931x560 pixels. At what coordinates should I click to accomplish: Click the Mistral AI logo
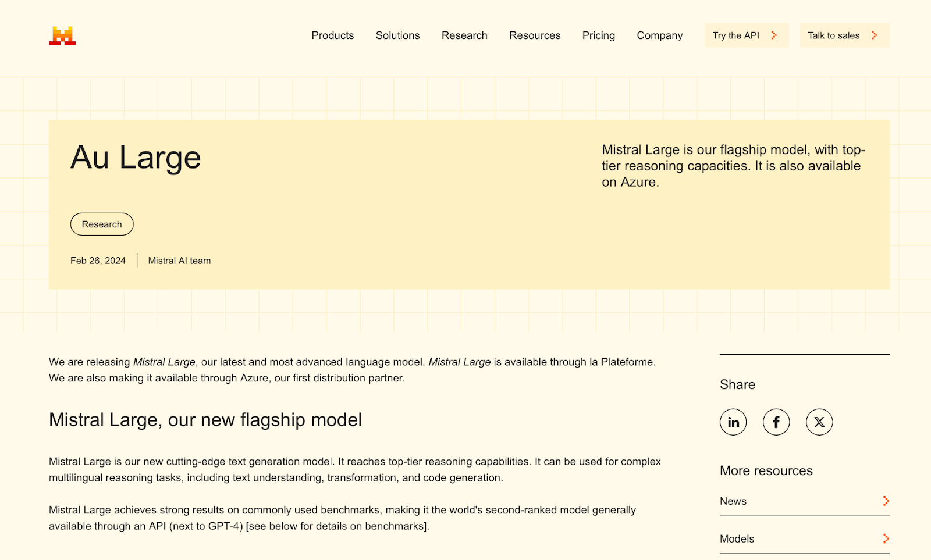pyautogui.click(x=62, y=35)
